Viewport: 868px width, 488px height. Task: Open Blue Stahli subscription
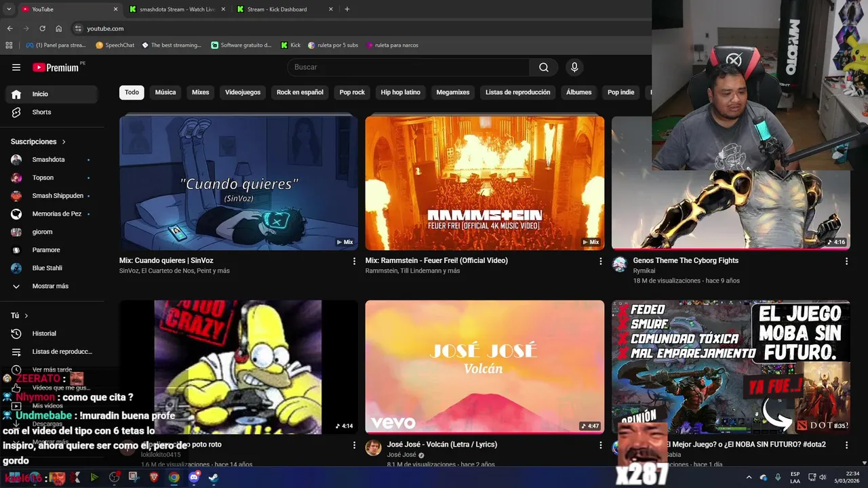tap(52, 268)
